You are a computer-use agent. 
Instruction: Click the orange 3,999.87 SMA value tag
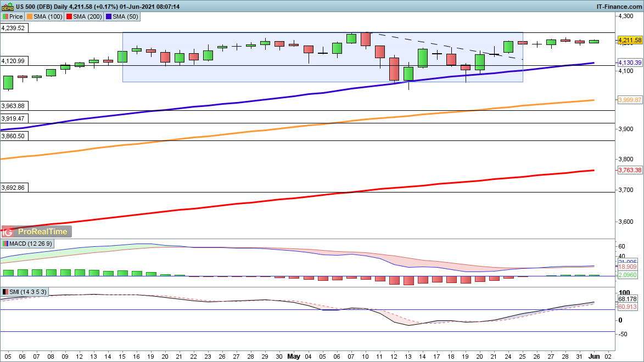pyautogui.click(x=629, y=100)
